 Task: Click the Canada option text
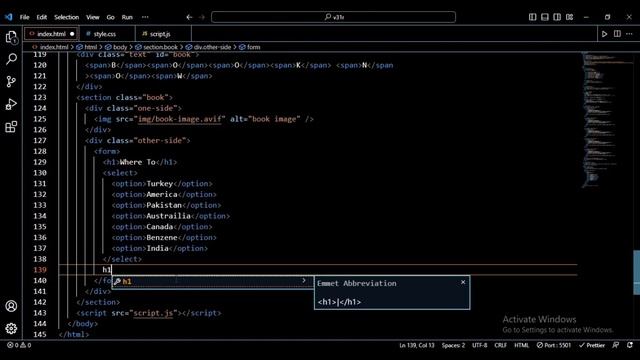coord(160,227)
